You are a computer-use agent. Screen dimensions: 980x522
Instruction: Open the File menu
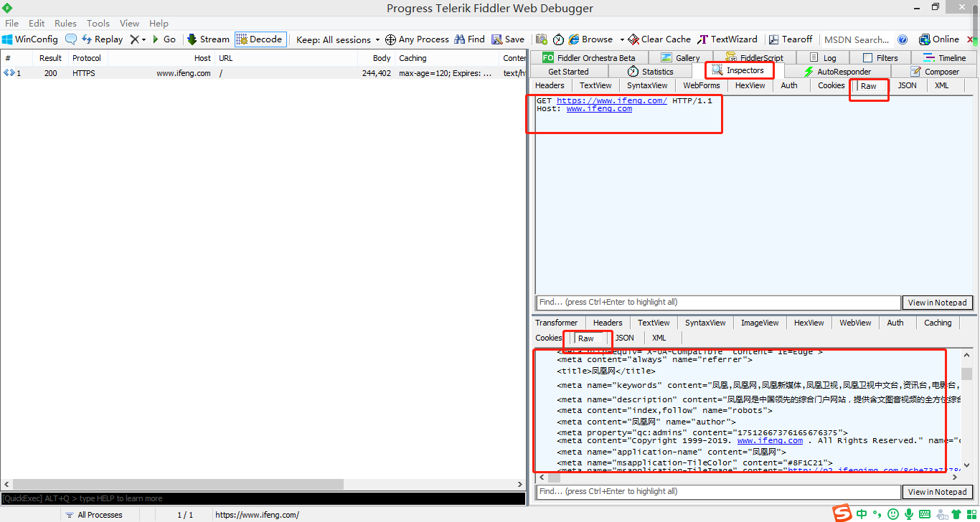pyautogui.click(x=11, y=23)
